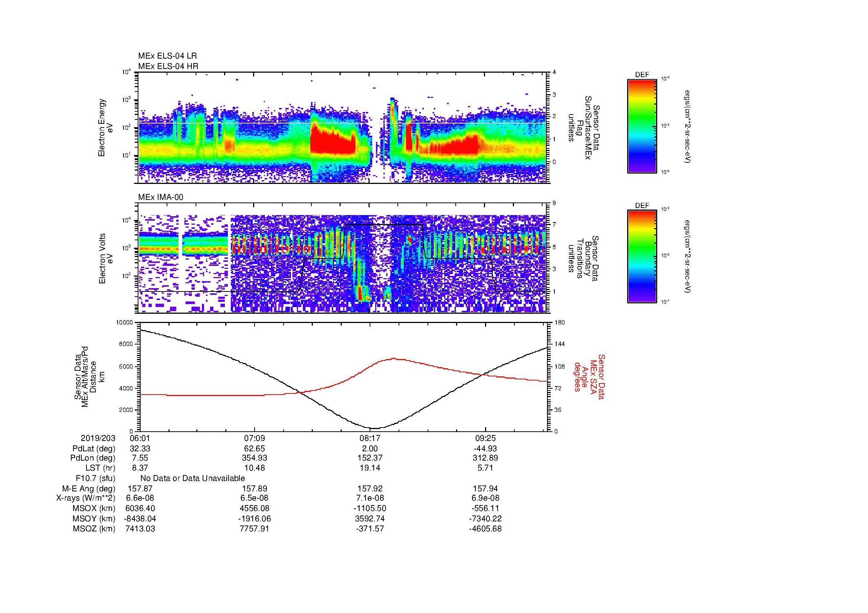This screenshot has width=868, height=613.
Task: Click the time tick '07:09'
Action: tap(255, 438)
